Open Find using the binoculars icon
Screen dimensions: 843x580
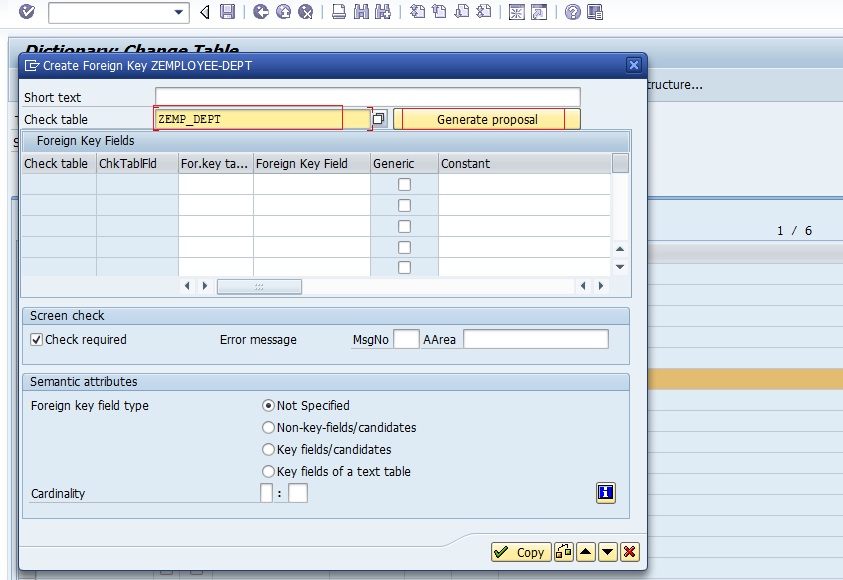(x=360, y=13)
